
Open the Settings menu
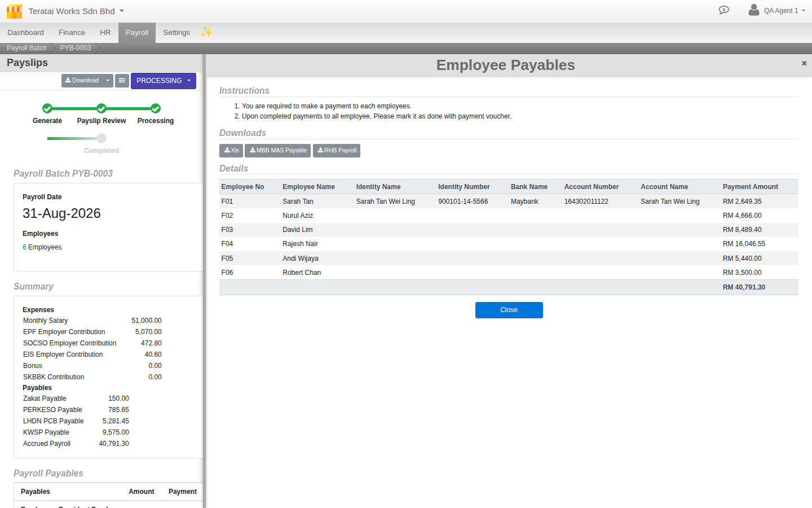click(176, 33)
